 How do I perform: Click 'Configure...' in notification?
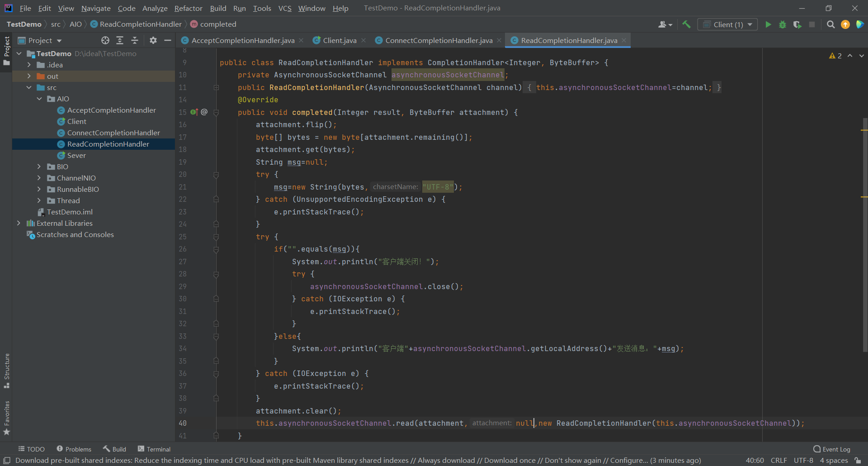(x=629, y=461)
